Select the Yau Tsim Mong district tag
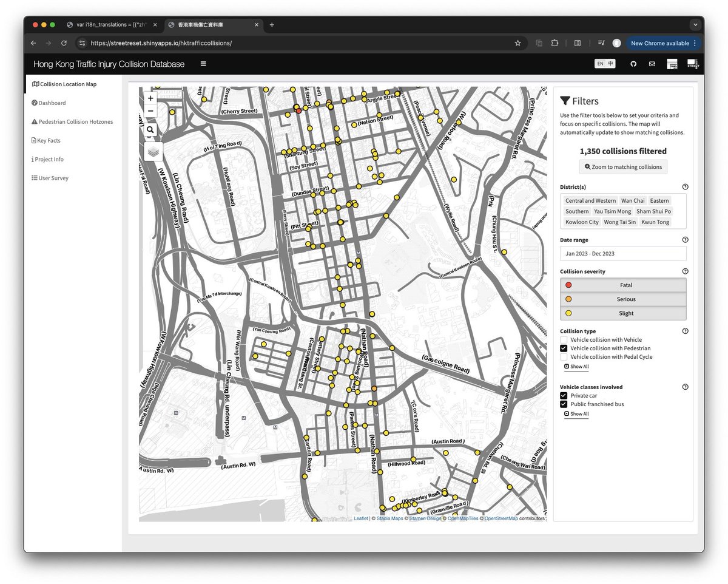Screen dimensions: 728x584 pos(612,211)
